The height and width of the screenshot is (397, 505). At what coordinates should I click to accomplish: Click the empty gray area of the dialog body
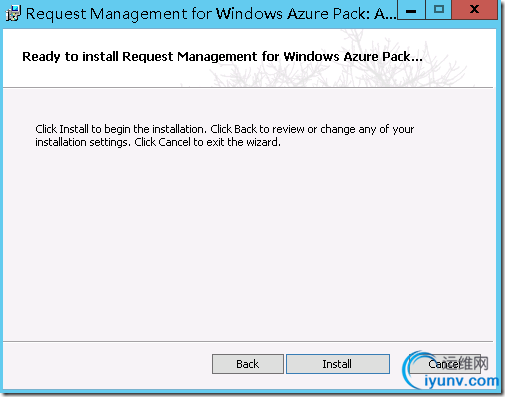point(248,240)
